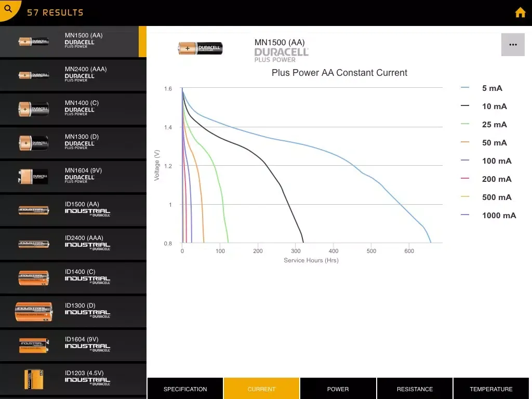
Task: Toggle the 100 mA legend series
Action: [486, 161]
